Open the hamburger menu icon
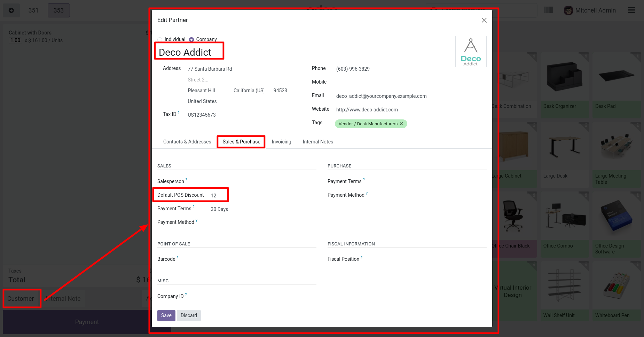644x337 pixels. pos(631,10)
